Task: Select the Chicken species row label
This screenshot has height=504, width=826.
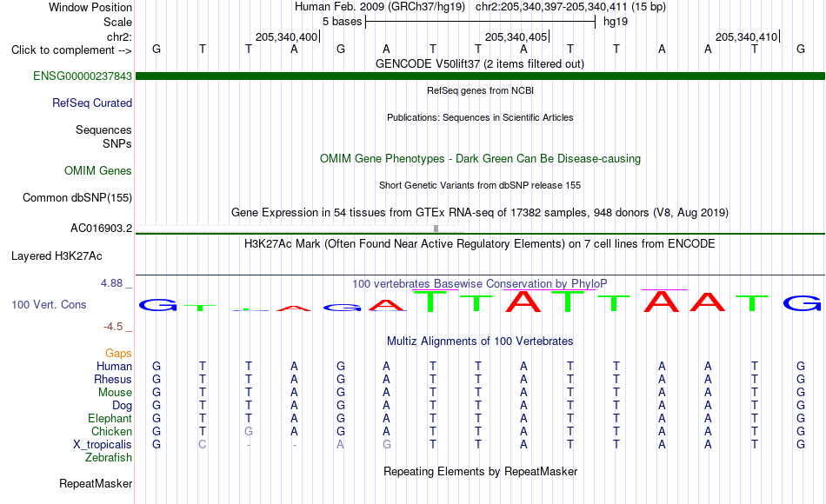Action: click(111, 431)
